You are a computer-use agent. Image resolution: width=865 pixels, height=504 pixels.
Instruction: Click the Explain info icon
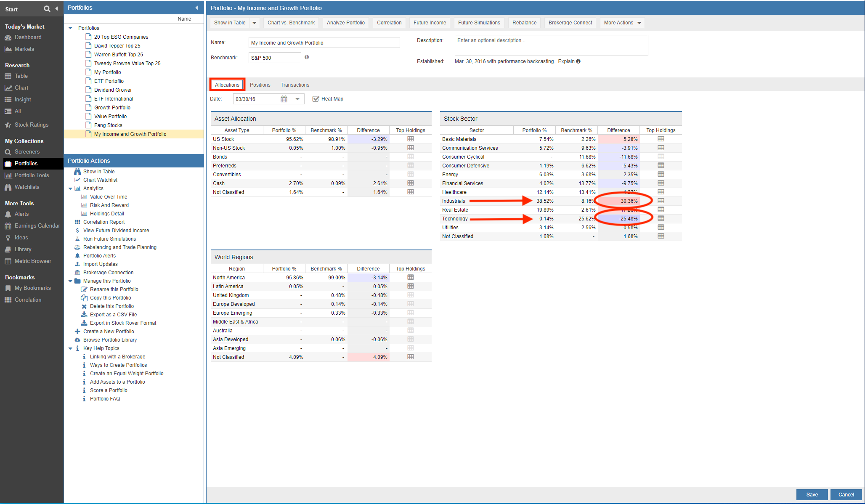578,61
